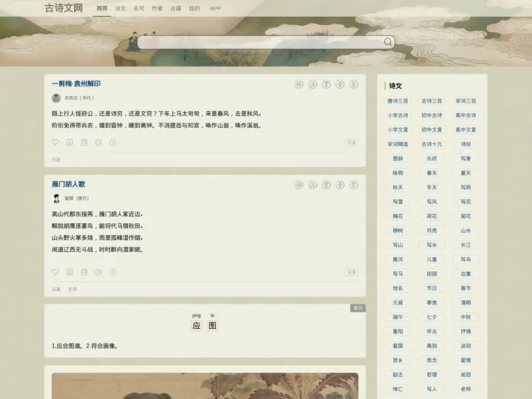Open 诗经 category in sidebar
The height and width of the screenshot is (399, 532).
(x=465, y=144)
